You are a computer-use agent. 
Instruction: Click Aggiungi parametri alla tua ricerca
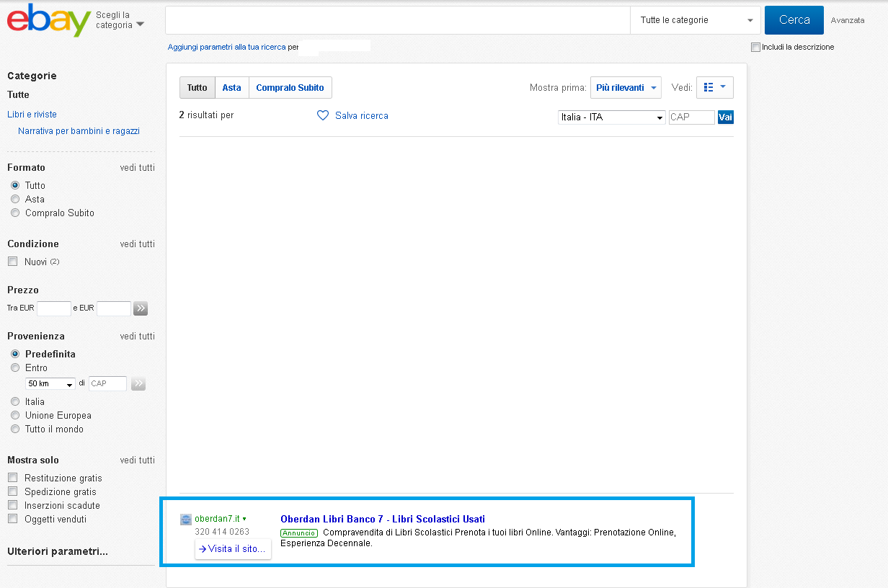pyautogui.click(x=226, y=47)
